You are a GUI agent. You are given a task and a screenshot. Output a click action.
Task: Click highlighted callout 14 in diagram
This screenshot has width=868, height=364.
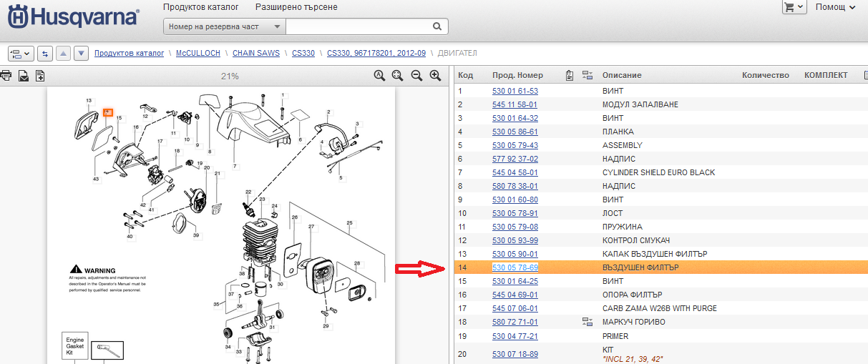point(108,112)
